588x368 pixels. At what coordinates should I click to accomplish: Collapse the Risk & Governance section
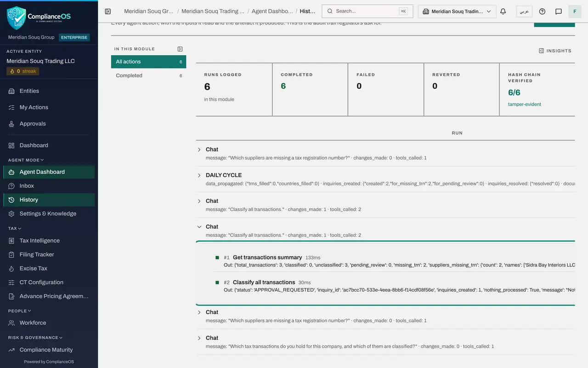click(35, 338)
